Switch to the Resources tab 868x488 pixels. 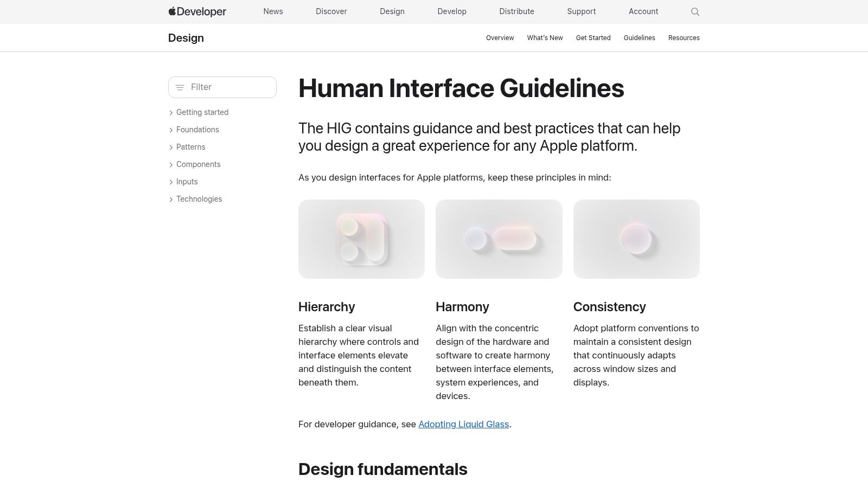684,37
